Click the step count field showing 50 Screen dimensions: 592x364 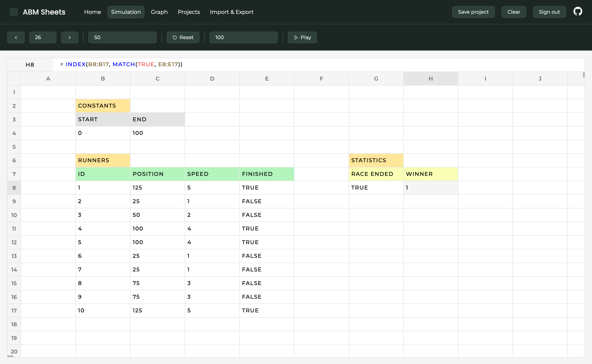tap(122, 38)
